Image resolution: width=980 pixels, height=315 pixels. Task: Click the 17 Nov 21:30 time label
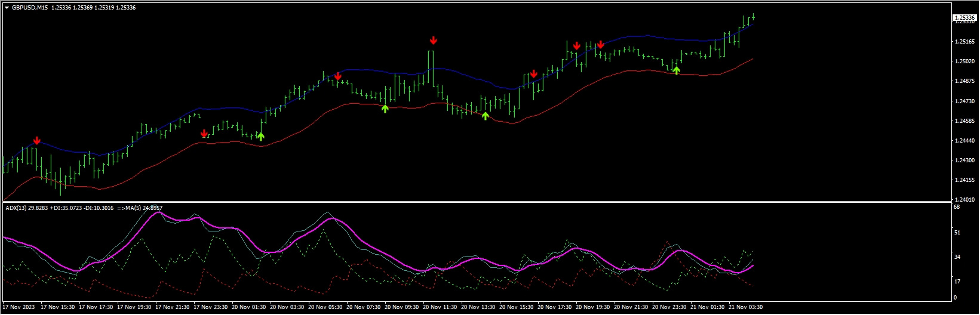(x=172, y=307)
